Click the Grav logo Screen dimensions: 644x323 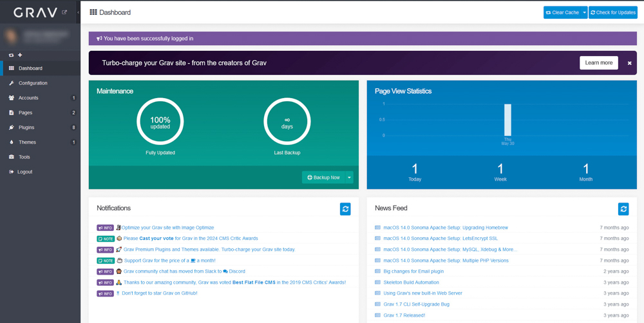pyautogui.click(x=35, y=12)
